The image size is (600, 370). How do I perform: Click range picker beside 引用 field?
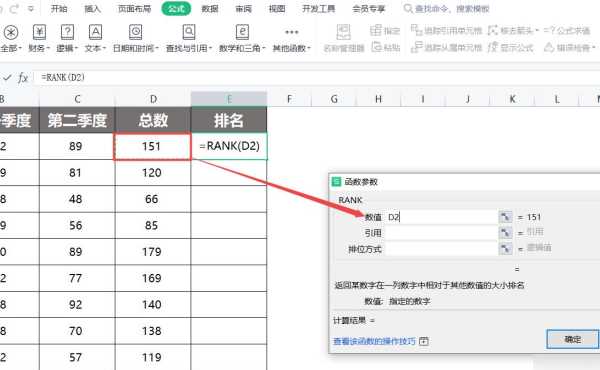(505, 233)
